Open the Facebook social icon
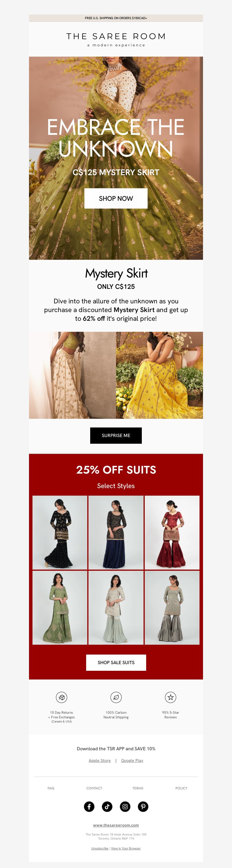232x868 pixels. 89,806
